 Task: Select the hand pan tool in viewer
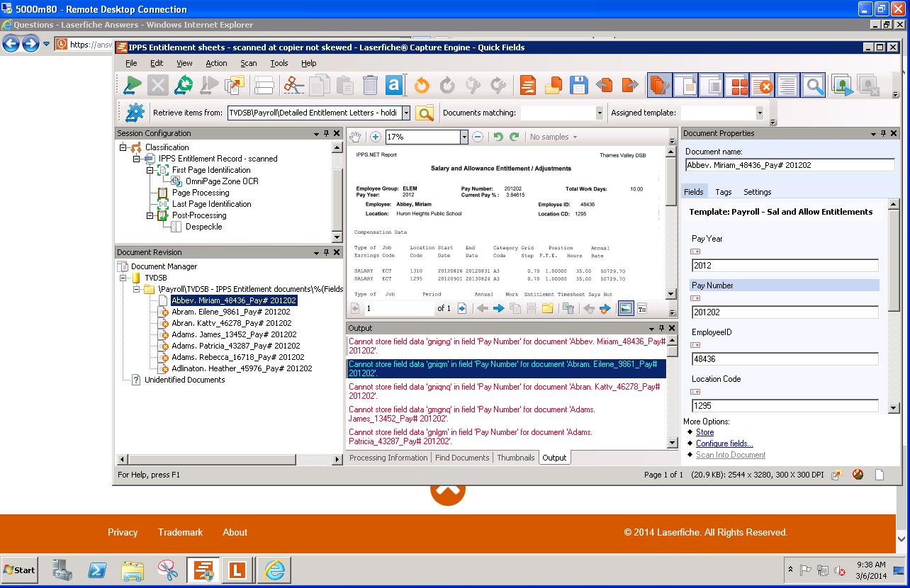point(356,137)
